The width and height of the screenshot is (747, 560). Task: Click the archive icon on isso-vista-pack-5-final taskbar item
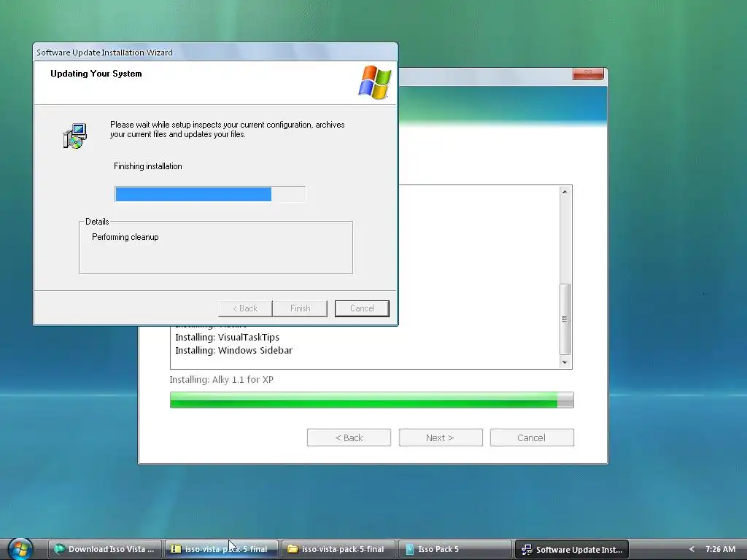point(176,549)
